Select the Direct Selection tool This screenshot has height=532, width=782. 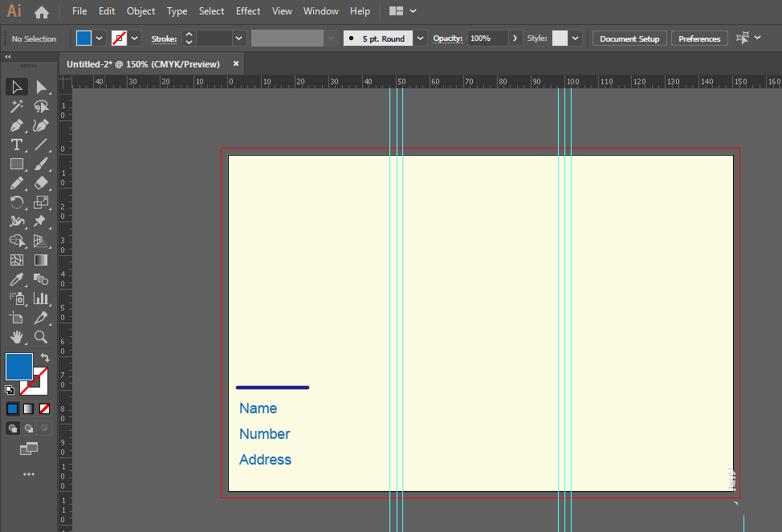tap(41, 87)
